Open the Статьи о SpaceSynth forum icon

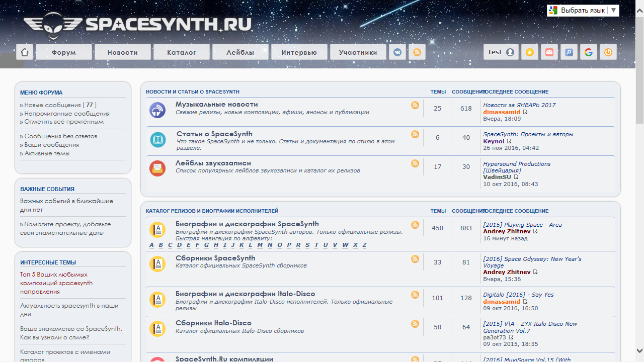click(157, 139)
